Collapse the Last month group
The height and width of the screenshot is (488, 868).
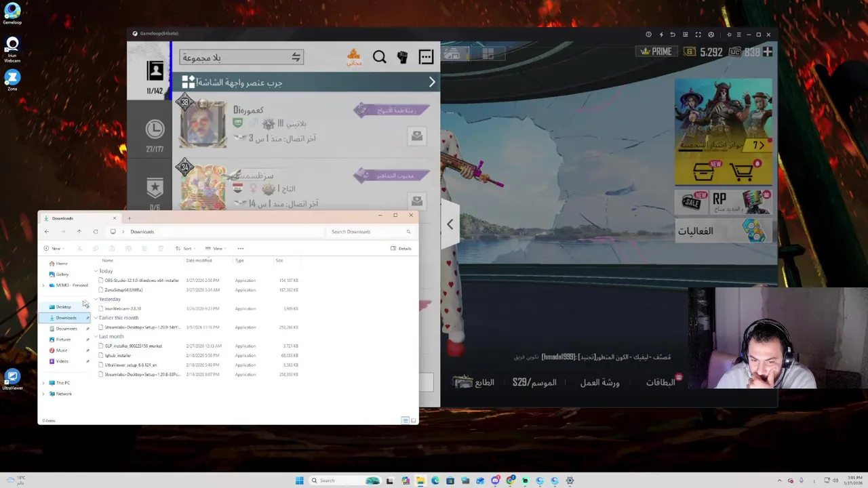tap(96, 337)
